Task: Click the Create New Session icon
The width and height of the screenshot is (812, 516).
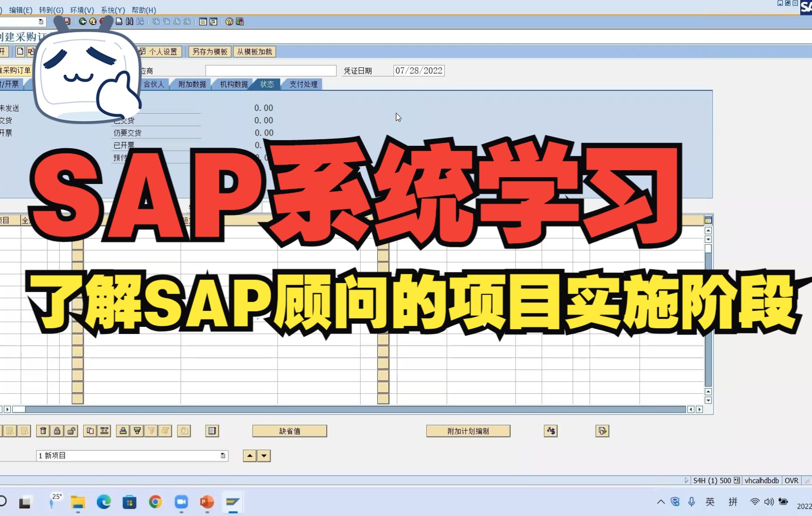Action: [x=203, y=22]
